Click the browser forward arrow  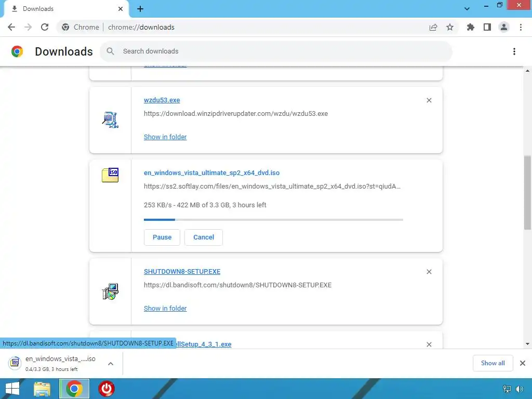click(28, 27)
